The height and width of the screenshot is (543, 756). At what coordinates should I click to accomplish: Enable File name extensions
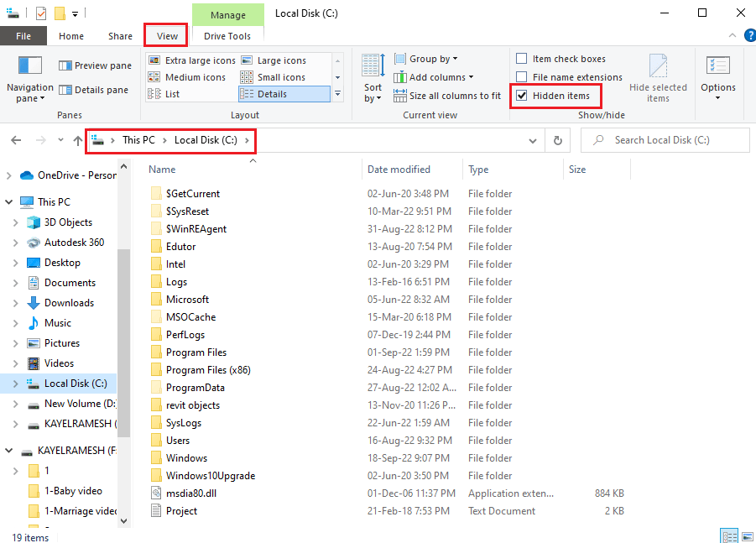point(569,77)
